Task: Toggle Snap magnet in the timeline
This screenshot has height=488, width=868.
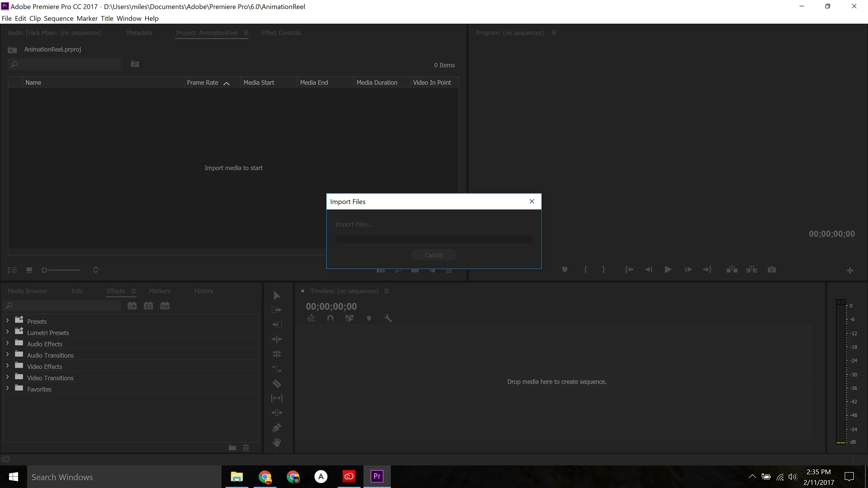Action: pos(330,318)
